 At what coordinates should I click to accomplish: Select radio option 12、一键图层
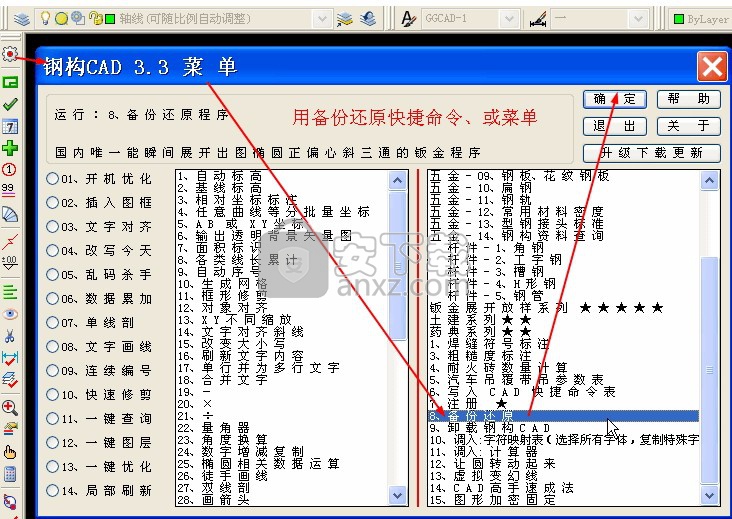(x=52, y=442)
